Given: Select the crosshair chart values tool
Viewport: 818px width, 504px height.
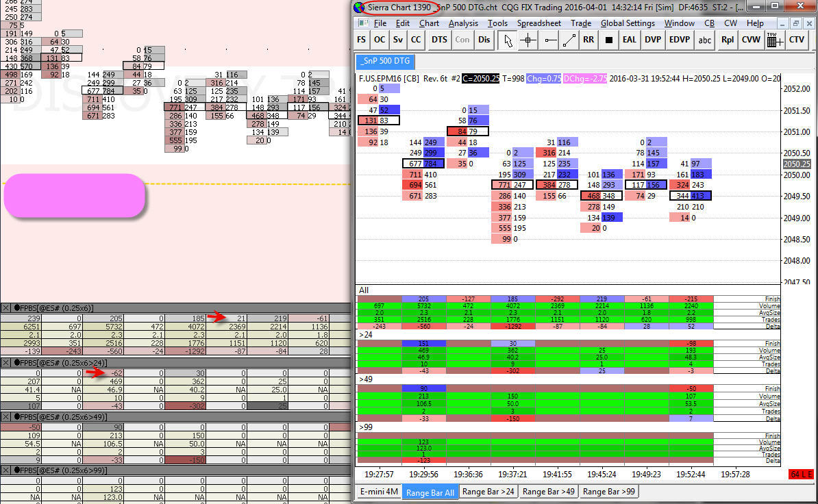Looking at the screenshot, I should coord(528,40).
